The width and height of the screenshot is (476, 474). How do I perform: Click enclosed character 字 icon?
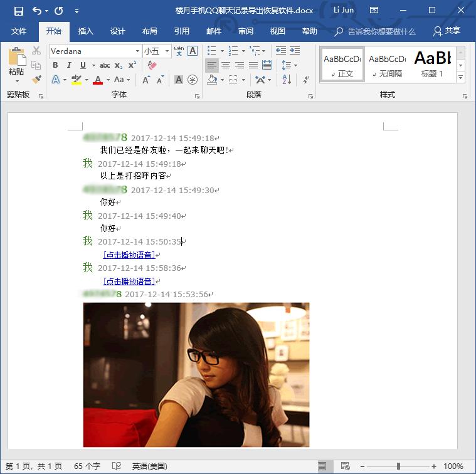pos(193,80)
